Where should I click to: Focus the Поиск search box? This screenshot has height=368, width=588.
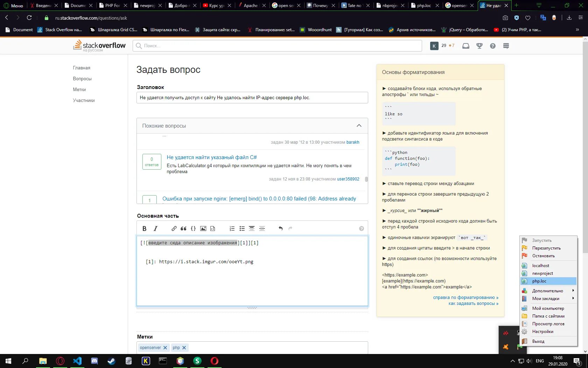click(x=277, y=46)
